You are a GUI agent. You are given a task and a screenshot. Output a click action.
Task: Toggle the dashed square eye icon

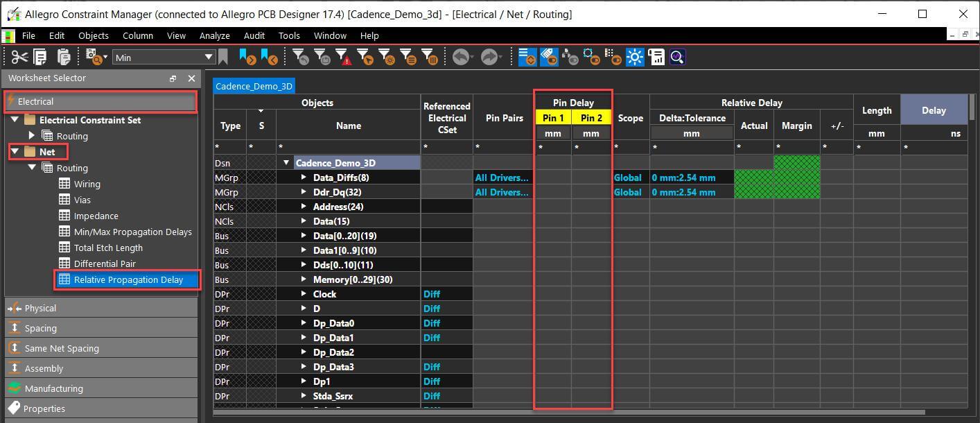592,57
